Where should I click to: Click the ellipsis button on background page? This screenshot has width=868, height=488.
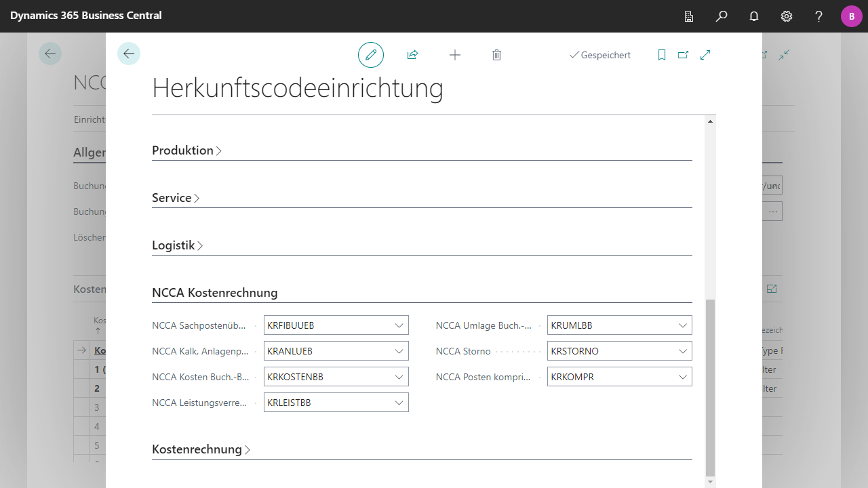772,211
